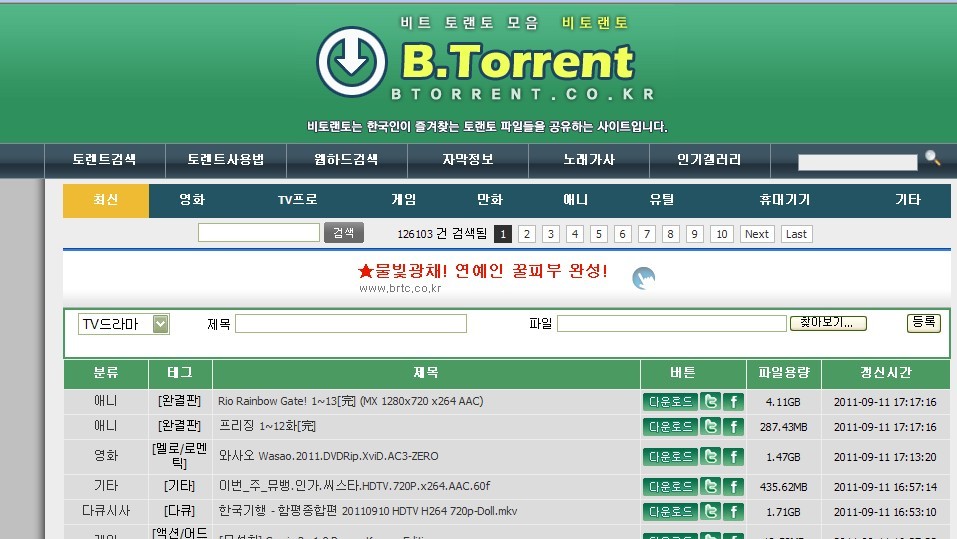Screen dimensions: 957x539
Task: Share Wasao.2011 row on Facebook
Action: point(734,457)
